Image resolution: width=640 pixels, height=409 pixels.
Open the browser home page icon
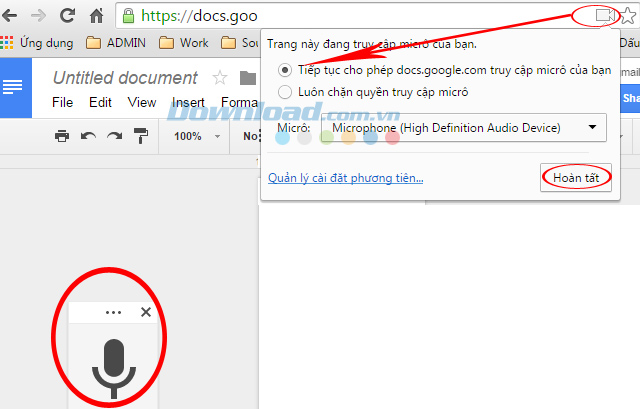tap(96, 16)
